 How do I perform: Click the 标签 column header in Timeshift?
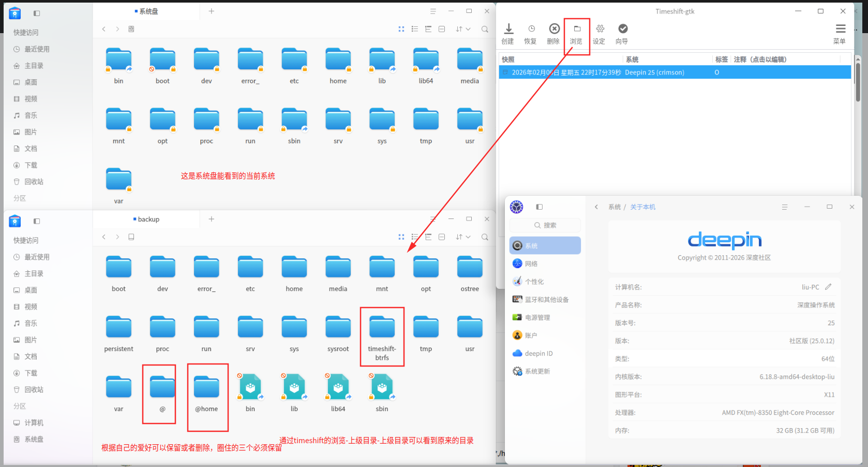(722, 60)
